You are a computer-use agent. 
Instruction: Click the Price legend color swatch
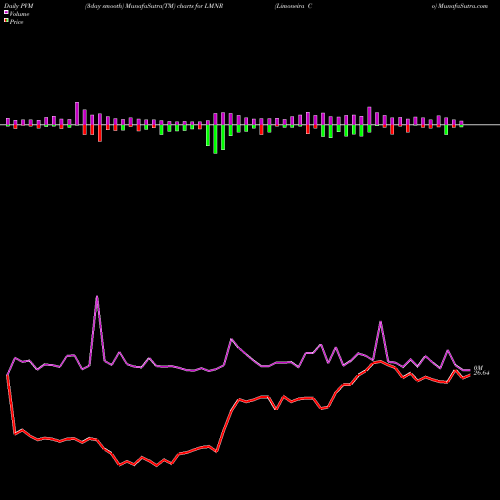coord(6,20)
